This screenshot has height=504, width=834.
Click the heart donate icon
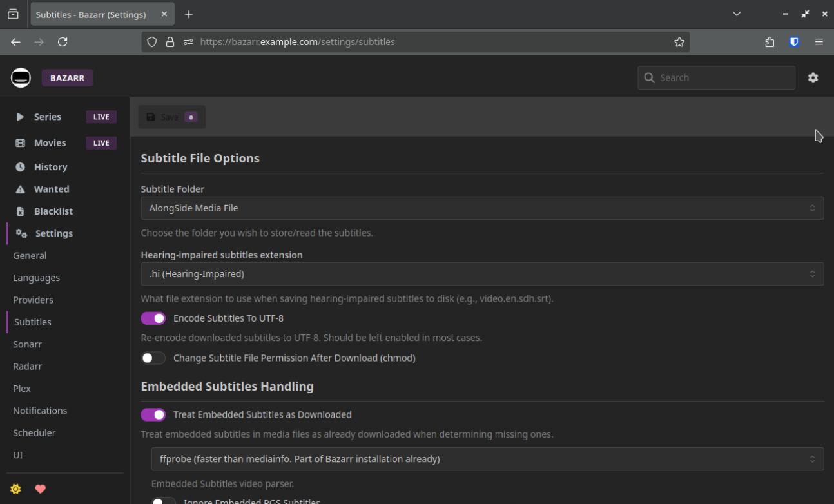(40, 489)
